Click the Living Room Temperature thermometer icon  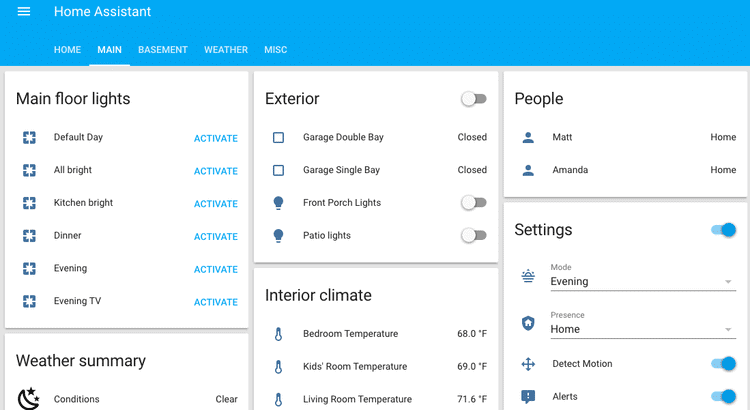(278, 399)
